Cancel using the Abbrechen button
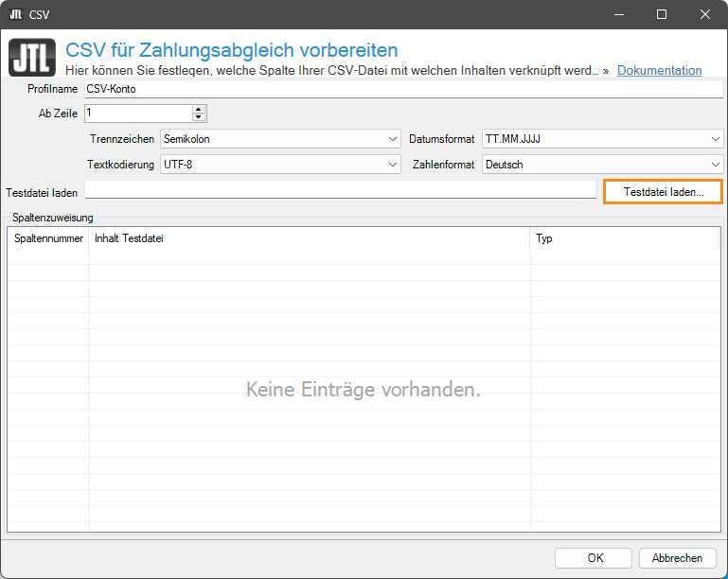Viewport: 728px width, 579px height. click(677, 558)
